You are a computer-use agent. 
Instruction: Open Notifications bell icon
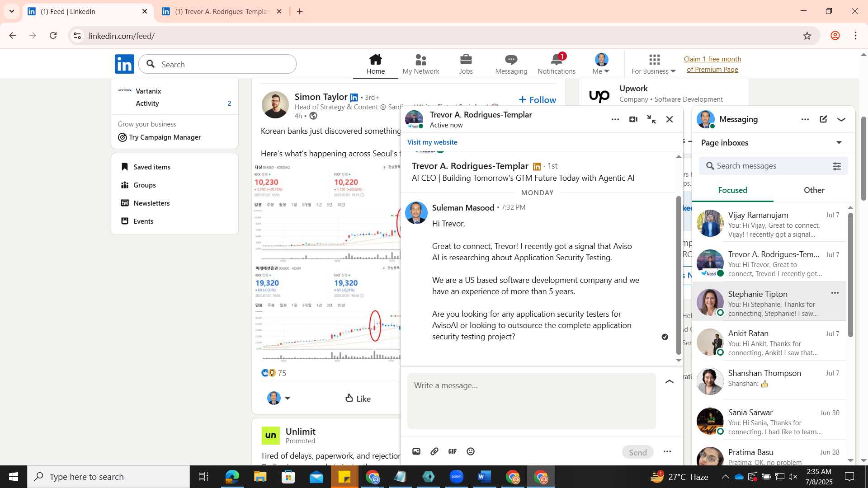coord(557,64)
